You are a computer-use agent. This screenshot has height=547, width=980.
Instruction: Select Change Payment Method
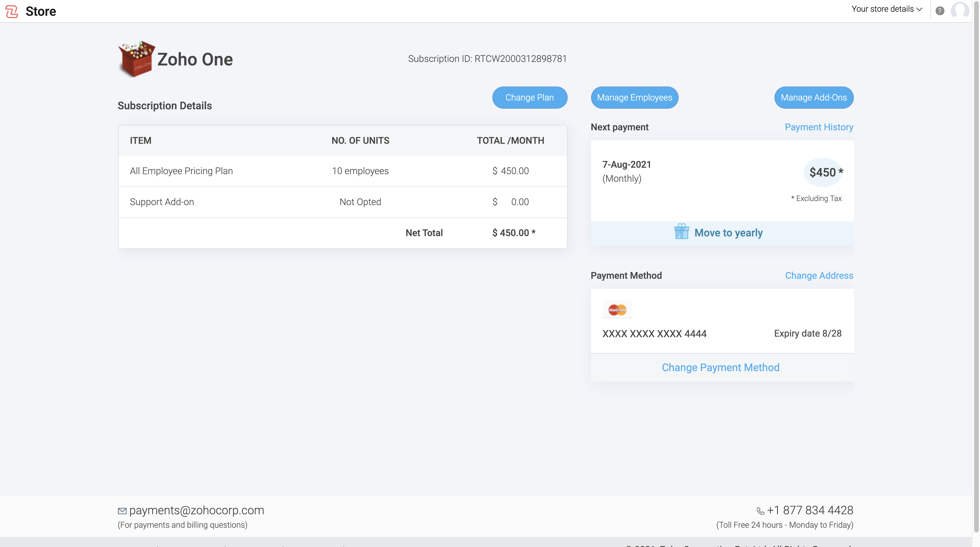pos(720,367)
